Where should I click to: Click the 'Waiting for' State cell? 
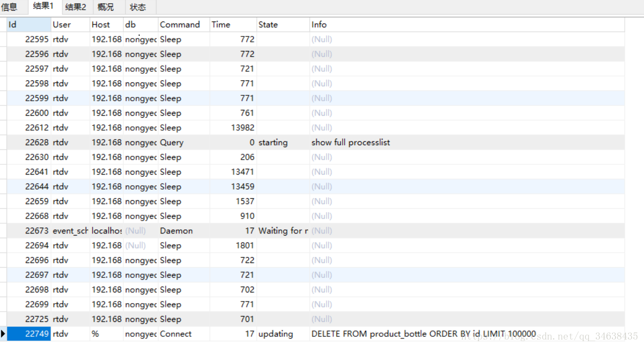(x=283, y=231)
